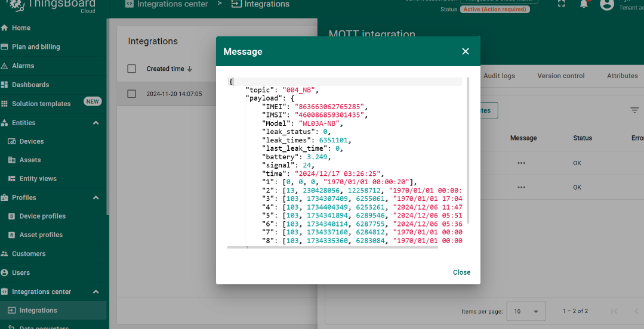Switch to Audit logs tab

499,76
